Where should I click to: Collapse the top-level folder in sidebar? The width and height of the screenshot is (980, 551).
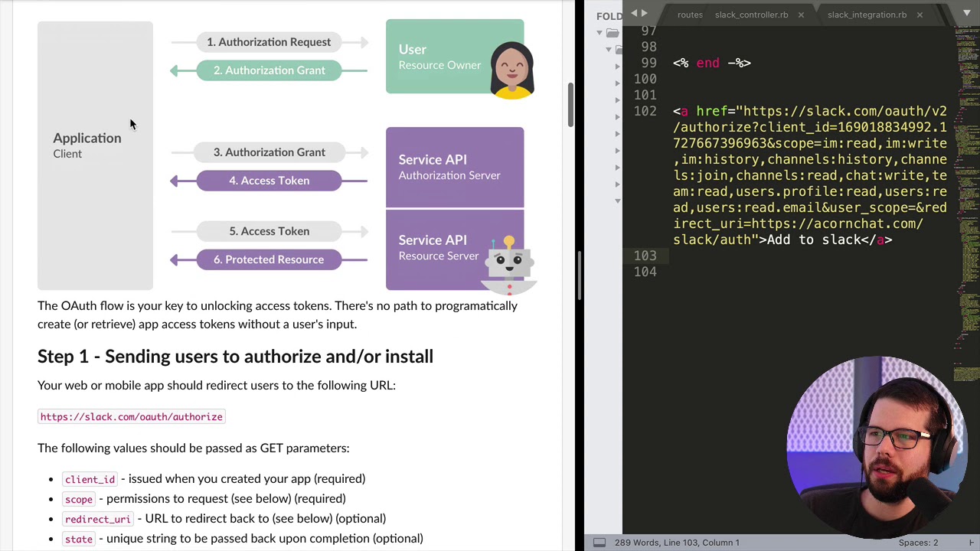pyautogui.click(x=599, y=33)
